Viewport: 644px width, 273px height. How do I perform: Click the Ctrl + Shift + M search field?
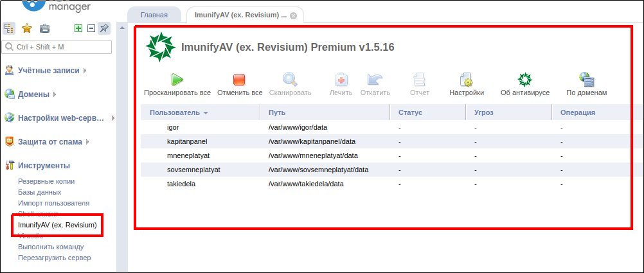coord(57,47)
